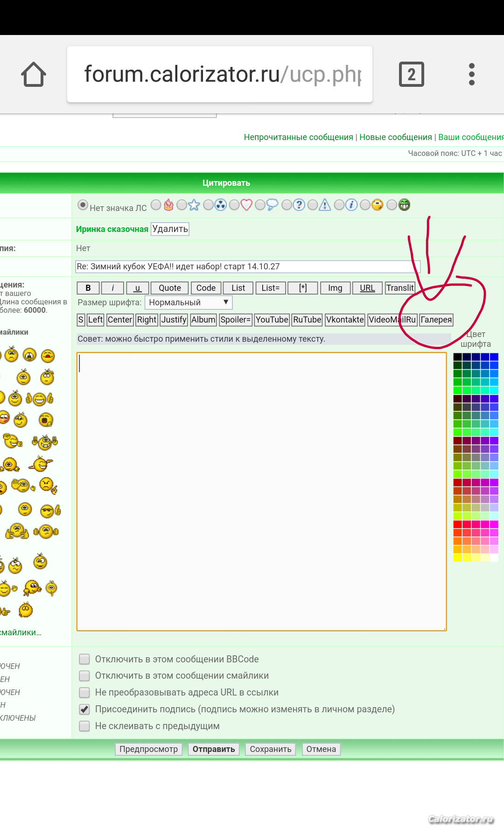Viewport: 504px width, 829px height.
Task: Click the strikethrough S button
Action: (81, 320)
